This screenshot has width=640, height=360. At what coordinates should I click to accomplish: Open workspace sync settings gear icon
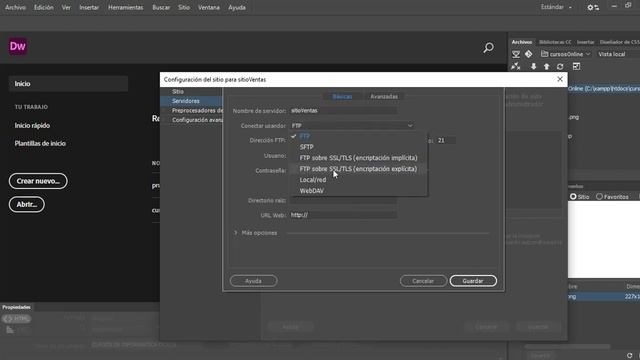[593, 7]
